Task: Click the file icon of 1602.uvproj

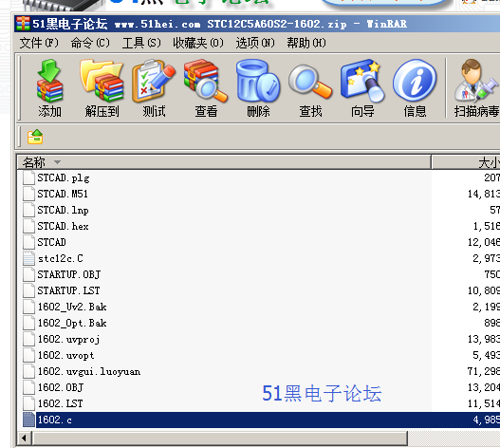Action: pyautogui.click(x=28, y=339)
